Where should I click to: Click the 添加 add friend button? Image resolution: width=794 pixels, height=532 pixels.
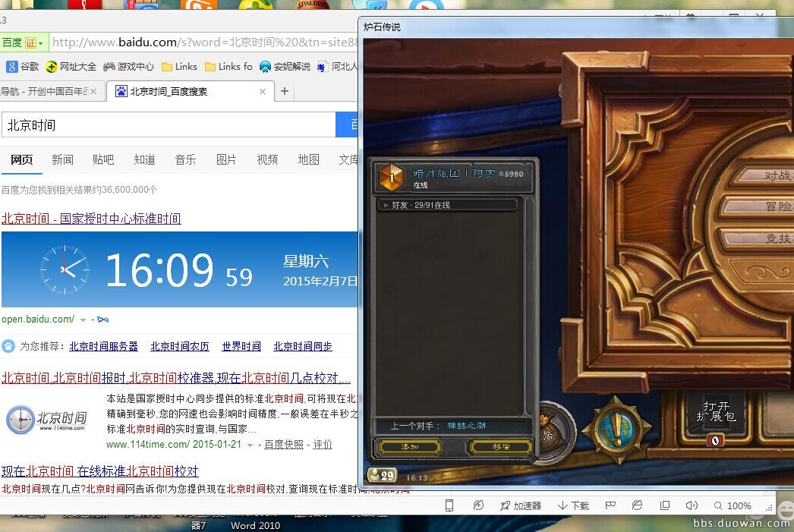(409, 446)
